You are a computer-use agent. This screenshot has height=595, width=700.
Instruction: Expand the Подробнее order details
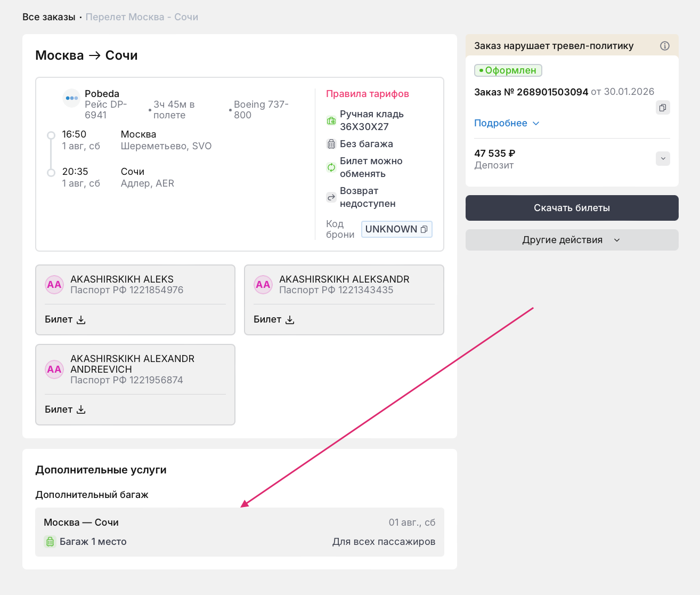(507, 123)
